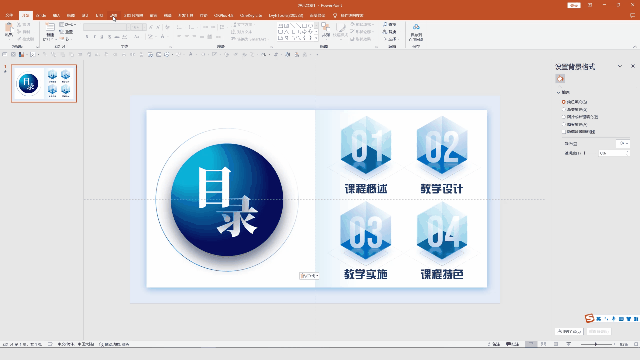Screen dimensions: 640x360
Task: Switch to Slide Sorter view icon
Action: pos(543,344)
